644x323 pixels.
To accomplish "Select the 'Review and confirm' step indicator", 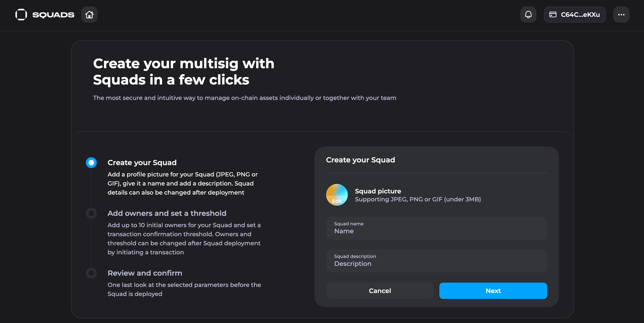I will [x=91, y=273].
